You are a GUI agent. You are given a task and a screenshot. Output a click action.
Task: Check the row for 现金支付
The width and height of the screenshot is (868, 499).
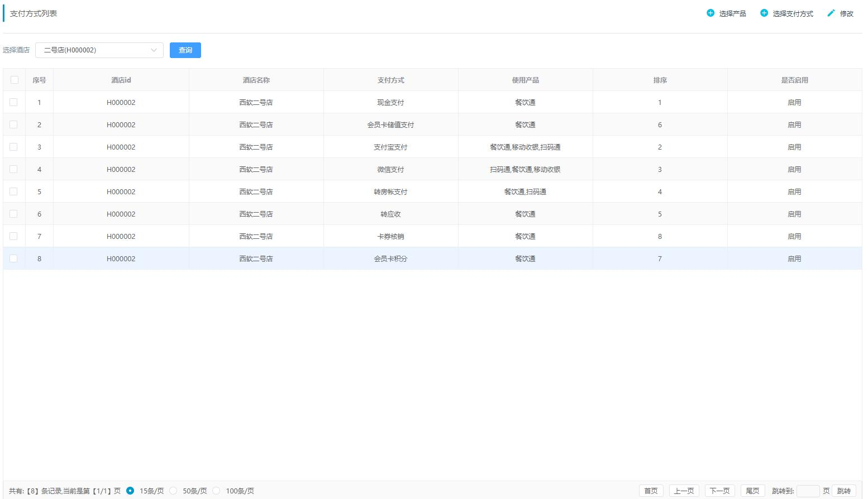pos(13,102)
